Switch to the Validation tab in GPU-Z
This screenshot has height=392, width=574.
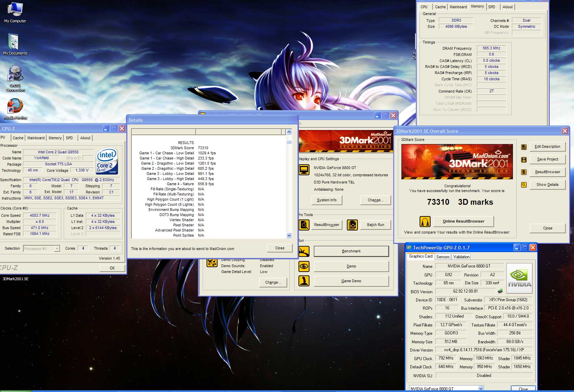coord(461,257)
